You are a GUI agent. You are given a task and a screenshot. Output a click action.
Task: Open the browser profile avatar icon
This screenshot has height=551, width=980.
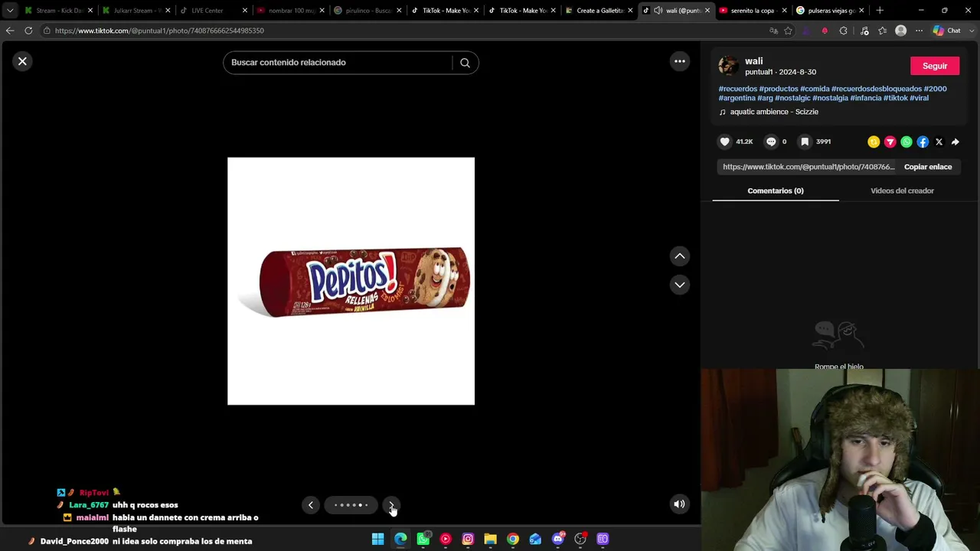tap(900, 31)
